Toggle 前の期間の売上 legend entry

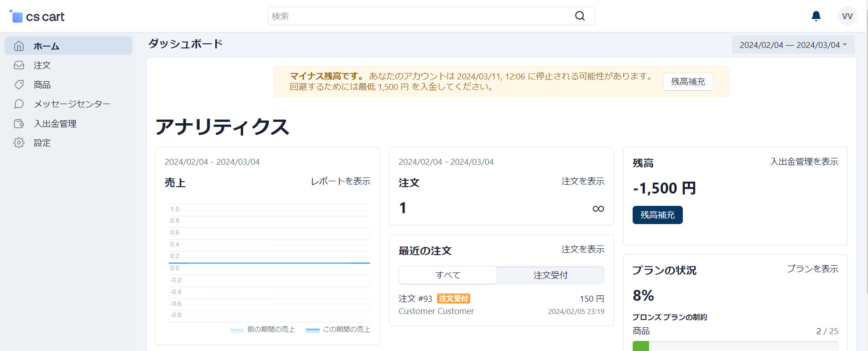click(263, 330)
